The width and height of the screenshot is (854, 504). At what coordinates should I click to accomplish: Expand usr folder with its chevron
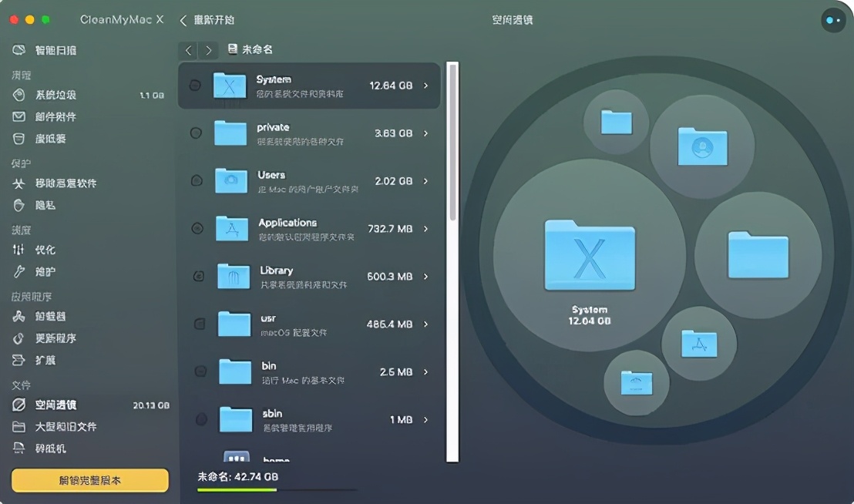click(426, 324)
